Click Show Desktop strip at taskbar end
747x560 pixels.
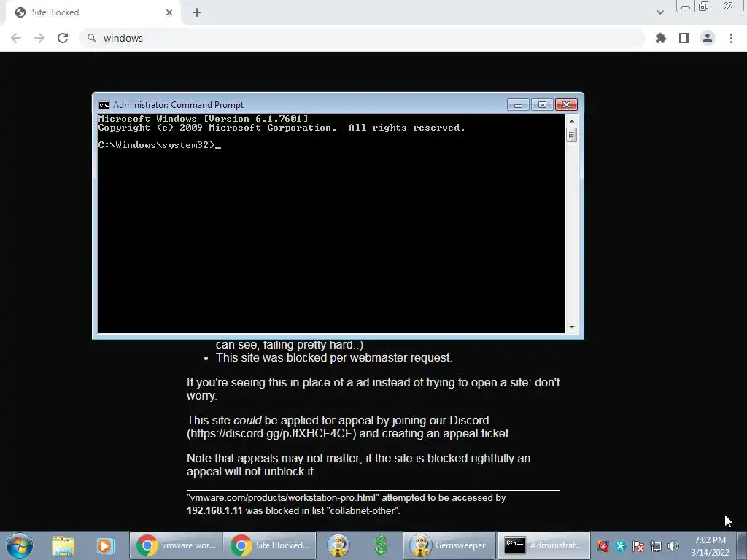tap(742, 545)
